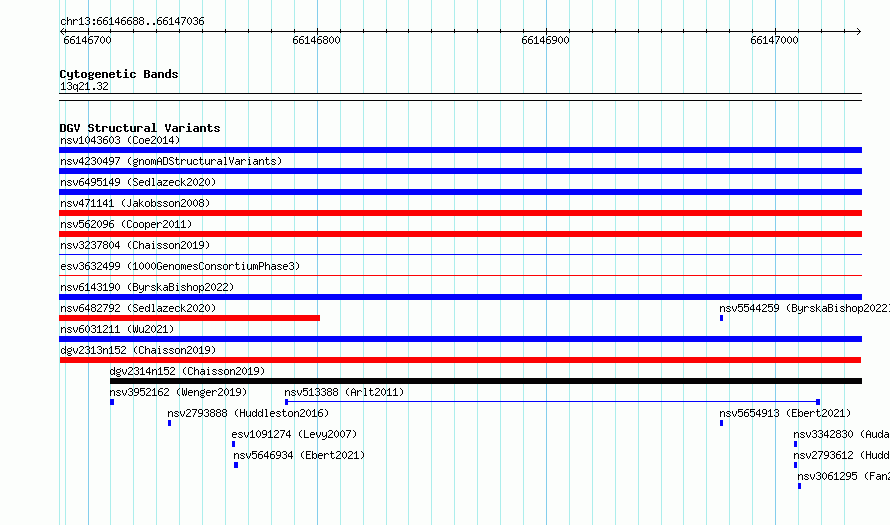
Task: Click the DGV Structural Variants track title
Action: point(140,128)
